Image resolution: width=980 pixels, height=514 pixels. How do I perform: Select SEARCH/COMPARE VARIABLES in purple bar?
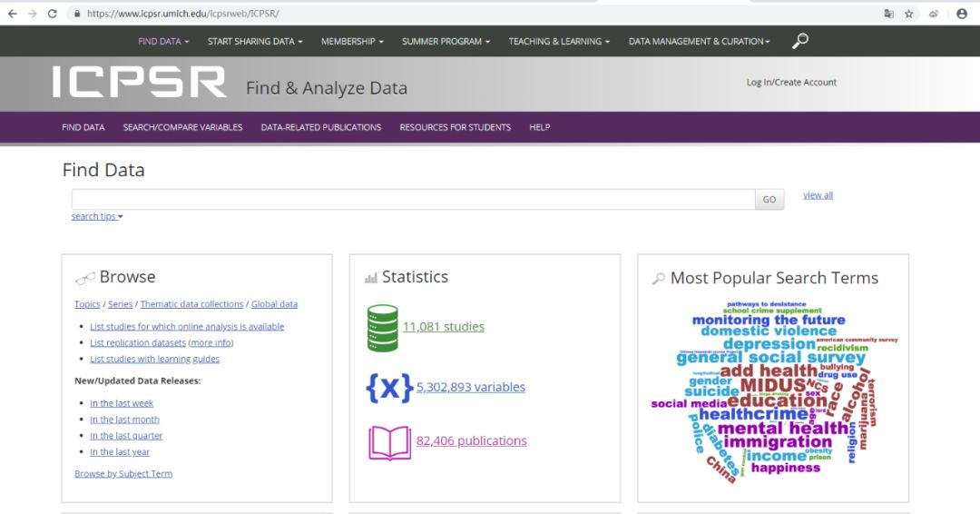182,127
